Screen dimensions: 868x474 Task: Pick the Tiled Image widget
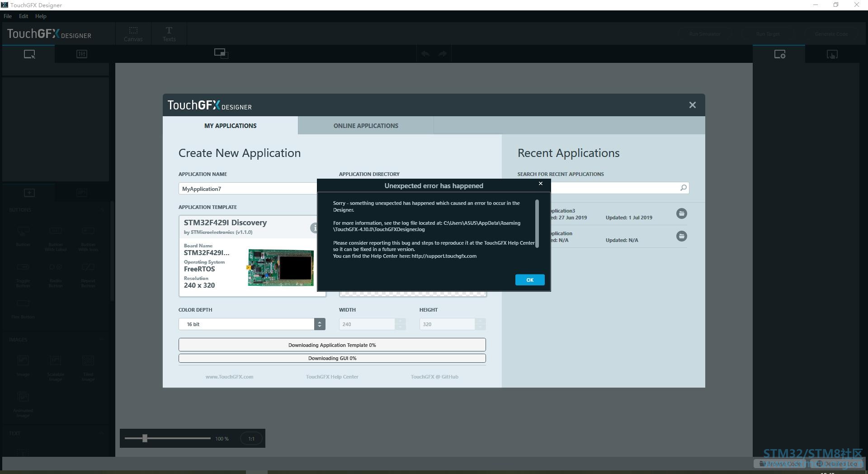coord(88,368)
